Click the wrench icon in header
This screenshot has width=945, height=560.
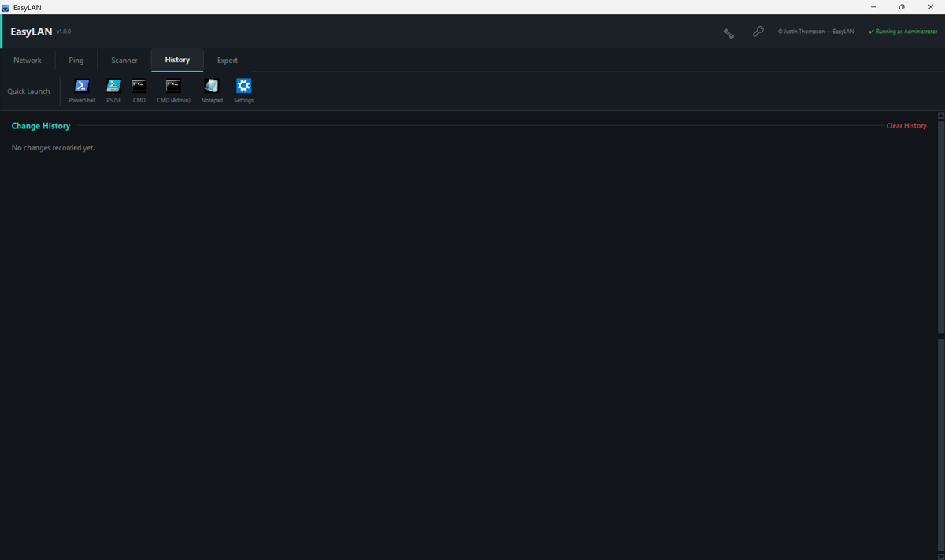[x=728, y=32]
